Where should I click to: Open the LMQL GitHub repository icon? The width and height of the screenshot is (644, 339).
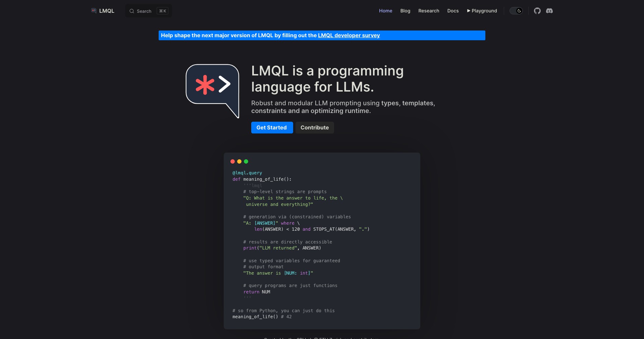(x=537, y=11)
